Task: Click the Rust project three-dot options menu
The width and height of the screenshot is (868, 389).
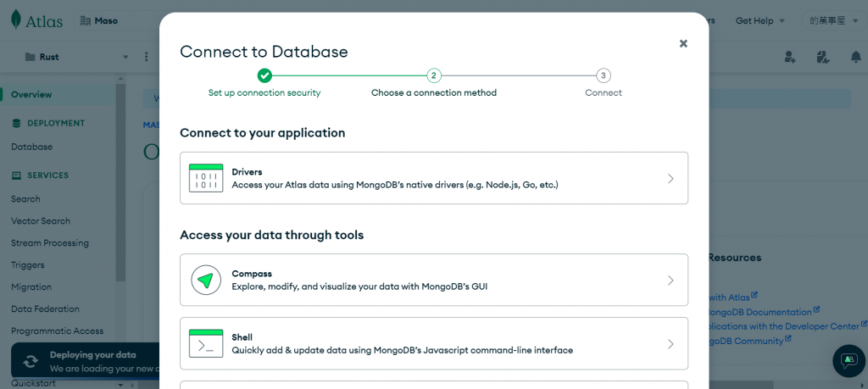Action: (x=146, y=57)
